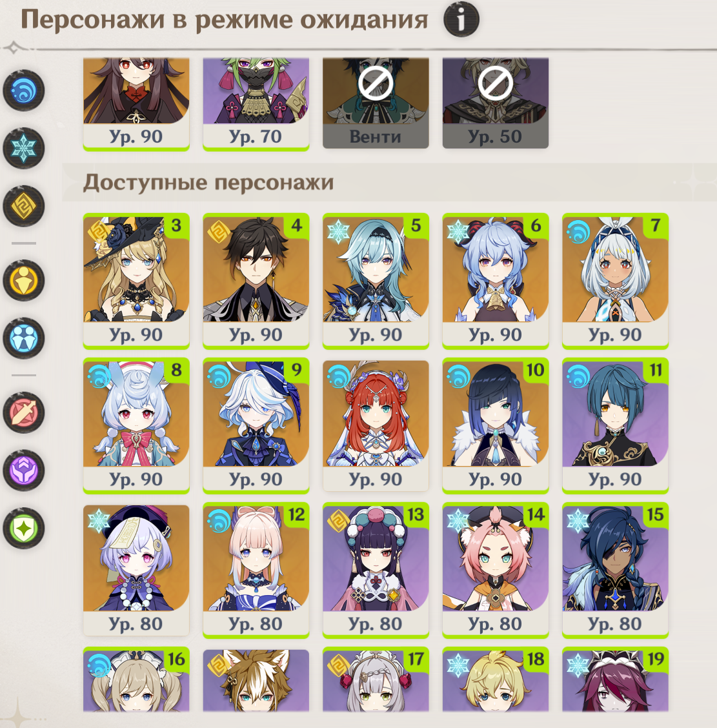Filter characters by Hydro element icon
The image size is (717, 728).
tap(24, 90)
